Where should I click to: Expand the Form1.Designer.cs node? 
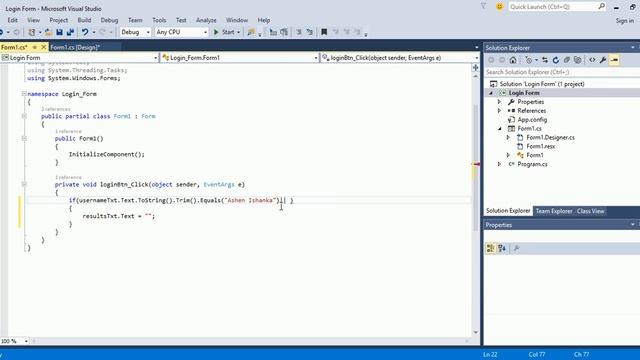pyautogui.click(x=508, y=138)
